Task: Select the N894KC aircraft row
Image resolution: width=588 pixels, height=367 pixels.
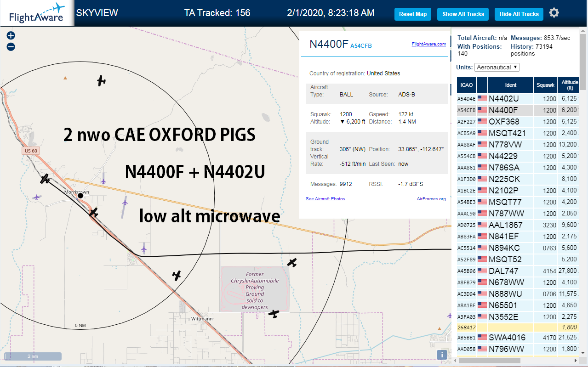Action: tap(518, 248)
